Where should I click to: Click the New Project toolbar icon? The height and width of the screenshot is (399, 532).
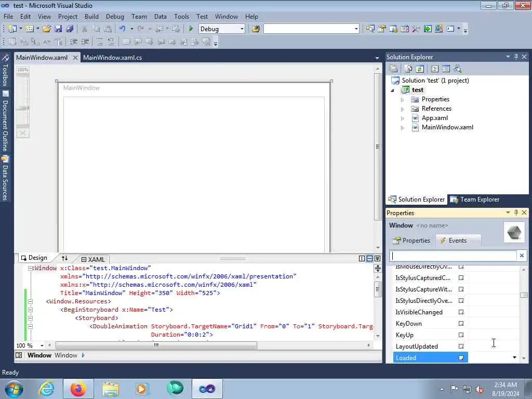12,29
